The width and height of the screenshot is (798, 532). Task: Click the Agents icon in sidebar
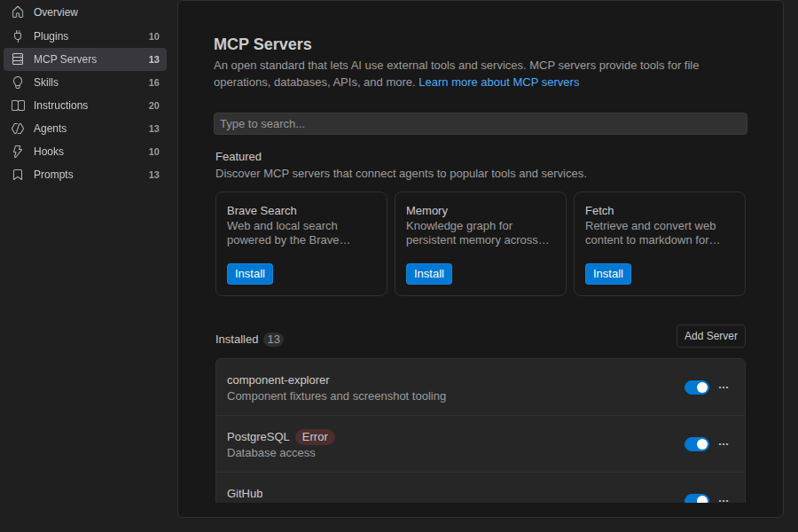point(18,129)
